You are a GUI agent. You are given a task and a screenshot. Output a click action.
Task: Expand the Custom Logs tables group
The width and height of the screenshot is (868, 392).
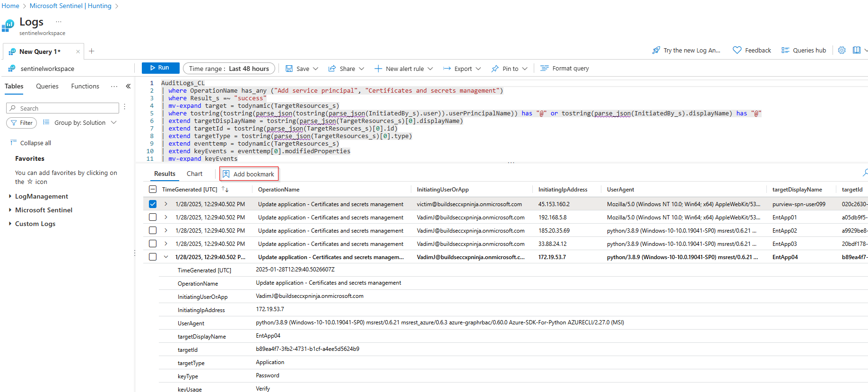(x=10, y=224)
